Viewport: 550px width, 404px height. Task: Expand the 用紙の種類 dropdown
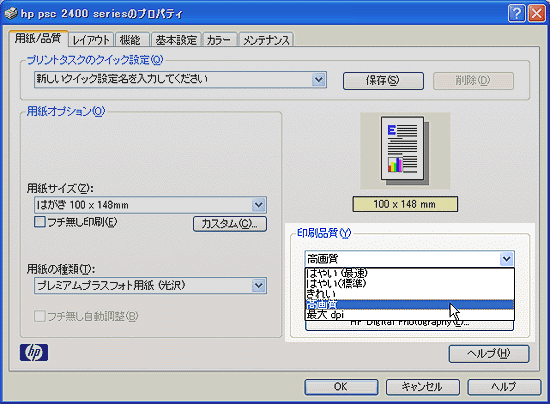click(259, 285)
